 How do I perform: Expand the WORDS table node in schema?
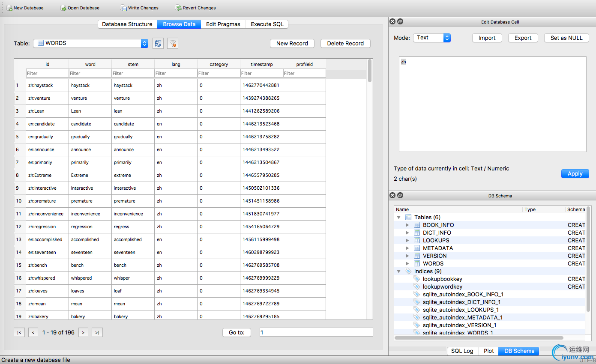click(x=407, y=264)
